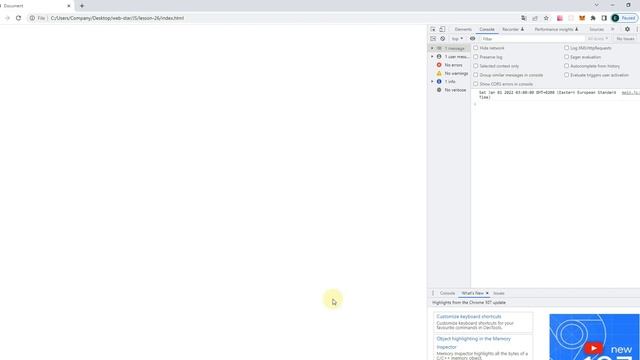Check Selected context only
Viewport: 640px width, 360px height.
tap(476, 66)
